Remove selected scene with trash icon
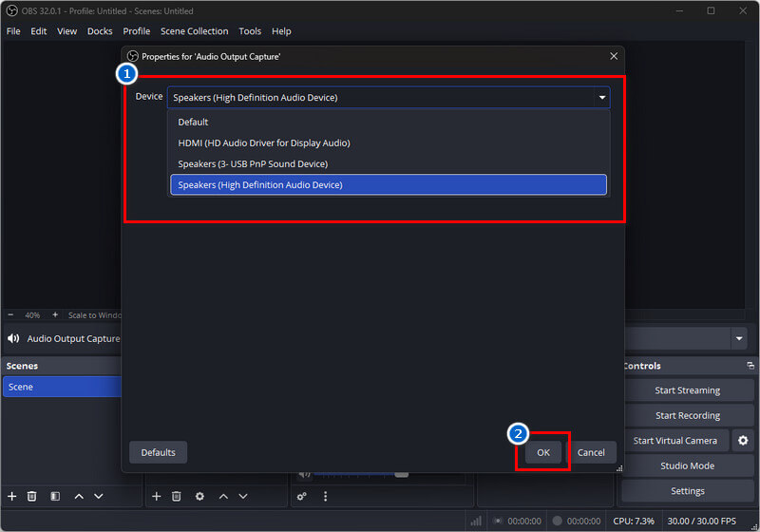 pos(32,496)
